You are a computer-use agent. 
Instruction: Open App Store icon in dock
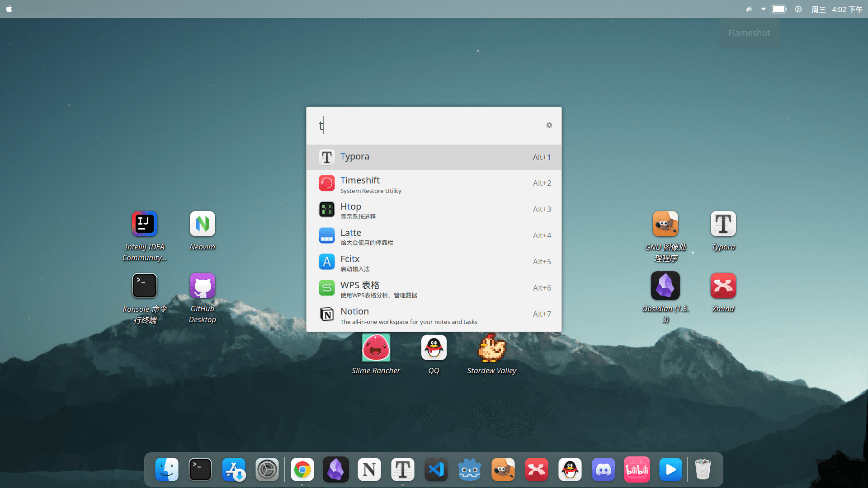[234, 470]
